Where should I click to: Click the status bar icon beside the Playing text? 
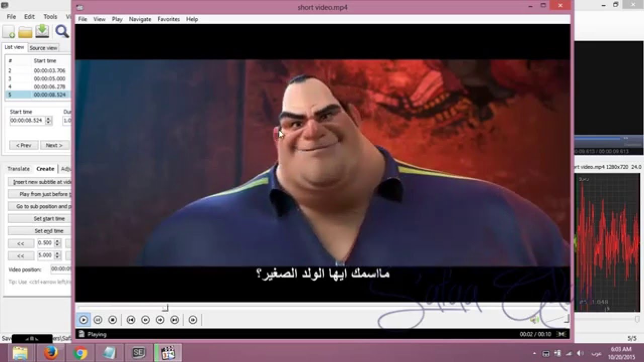click(81, 334)
